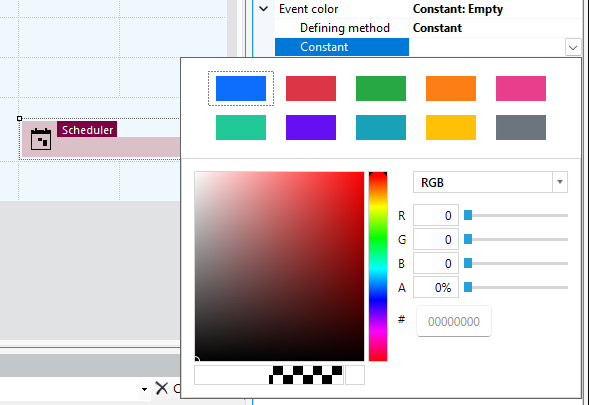Click the B value input field
The height and width of the screenshot is (405, 589).
click(436, 263)
